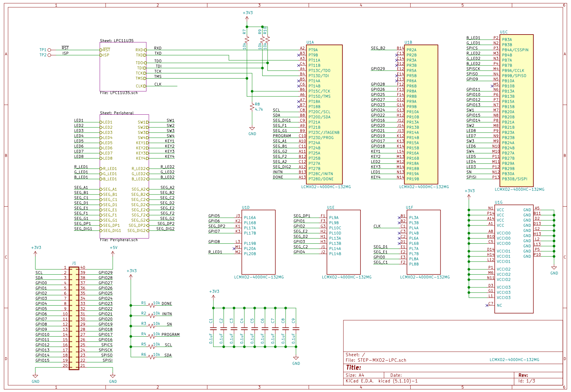Select resistor R9 symbol
Image resolution: width=571 pixels, height=392 pixels.
(262, 39)
